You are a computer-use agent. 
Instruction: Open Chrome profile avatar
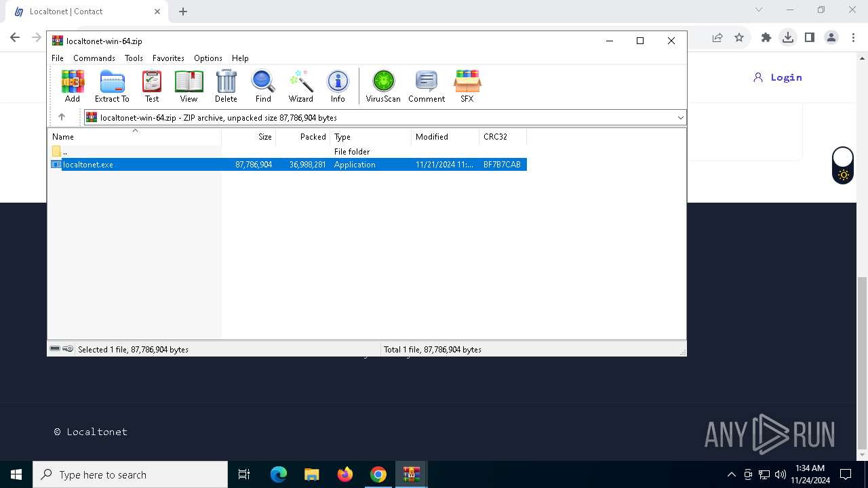tap(831, 38)
